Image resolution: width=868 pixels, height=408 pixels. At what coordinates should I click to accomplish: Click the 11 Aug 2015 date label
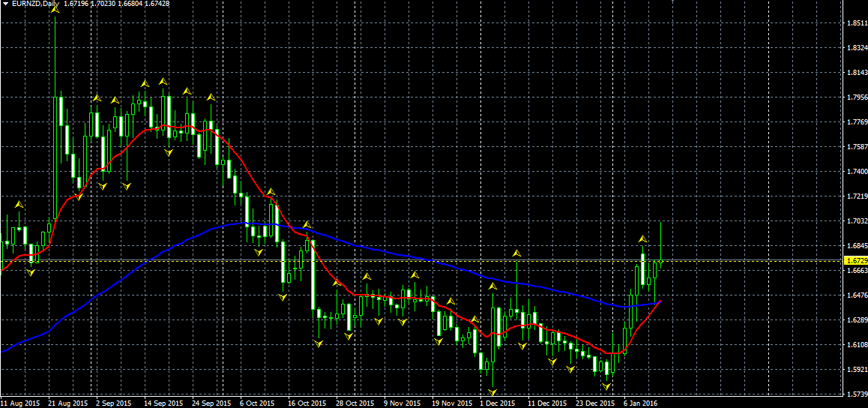(x=20, y=403)
